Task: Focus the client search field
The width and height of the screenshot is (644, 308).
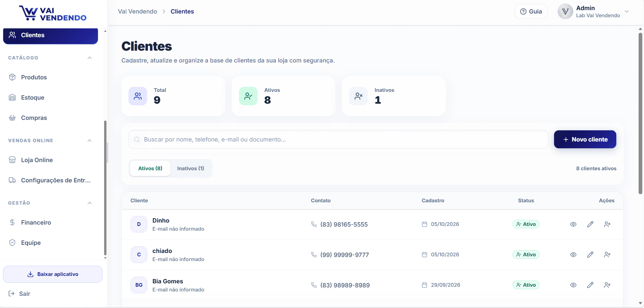Action: 338,139
